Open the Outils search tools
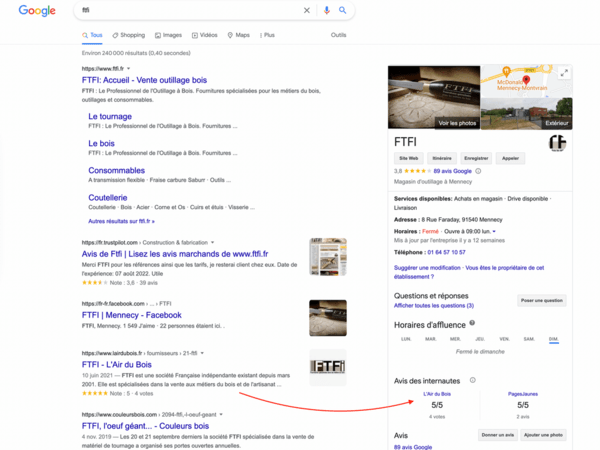This screenshot has width=600, height=450. pyautogui.click(x=338, y=35)
